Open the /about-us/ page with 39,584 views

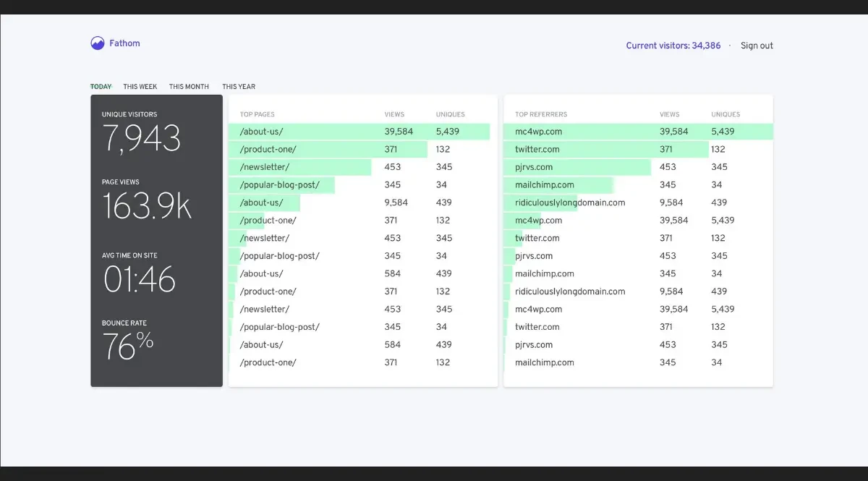click(261, 132)
